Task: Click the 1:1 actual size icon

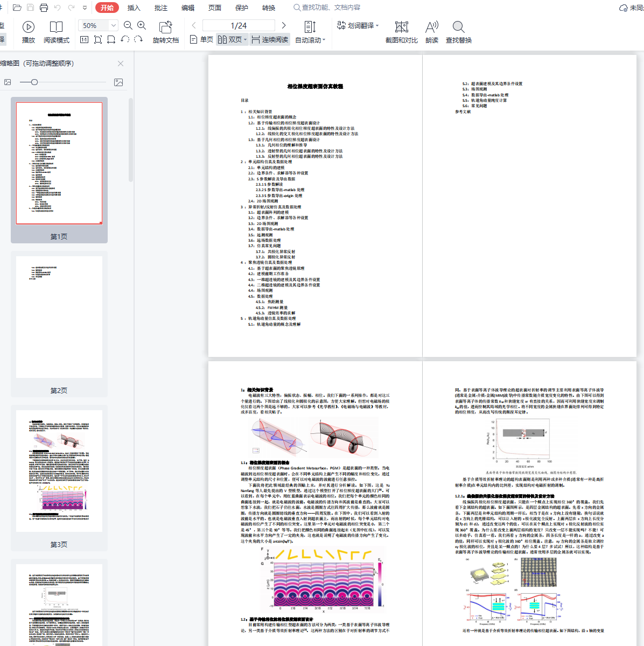Action: click(x=84, y=39)
